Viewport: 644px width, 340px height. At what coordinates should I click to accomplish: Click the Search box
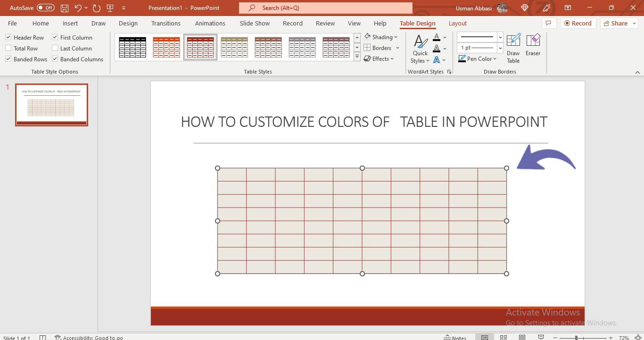coord(325,8)
